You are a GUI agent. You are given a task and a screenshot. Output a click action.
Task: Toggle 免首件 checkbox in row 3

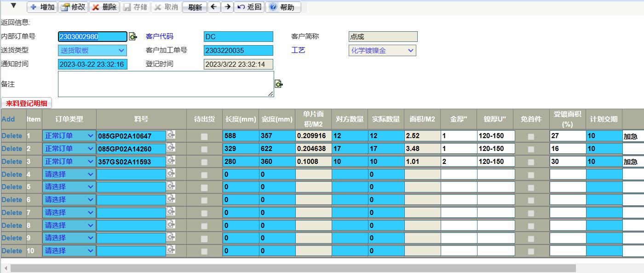531,163
